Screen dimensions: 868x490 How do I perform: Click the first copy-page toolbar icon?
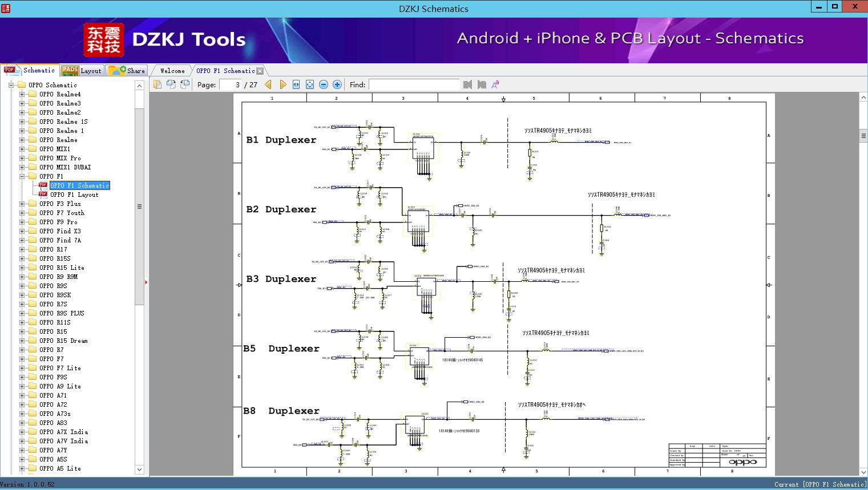click(x=158, y=84)
